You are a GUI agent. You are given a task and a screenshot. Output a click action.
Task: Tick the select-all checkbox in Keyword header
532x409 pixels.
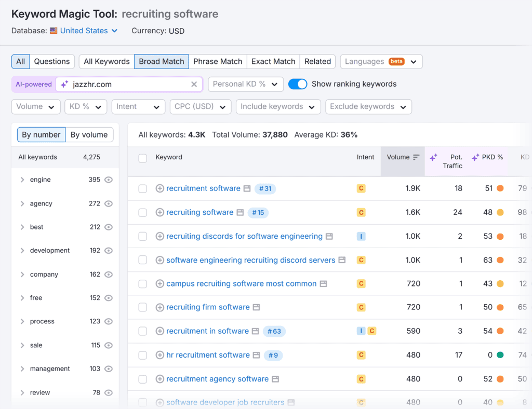pos(142,158)
